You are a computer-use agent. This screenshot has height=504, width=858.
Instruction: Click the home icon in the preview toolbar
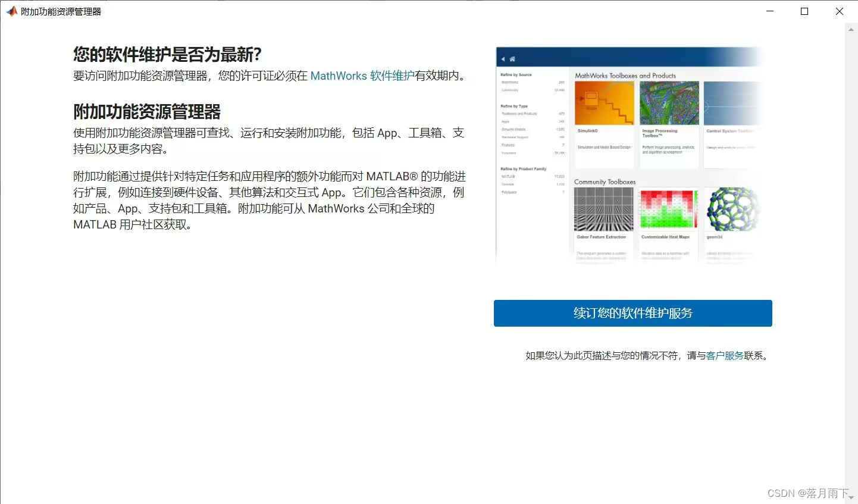(512, 59)
